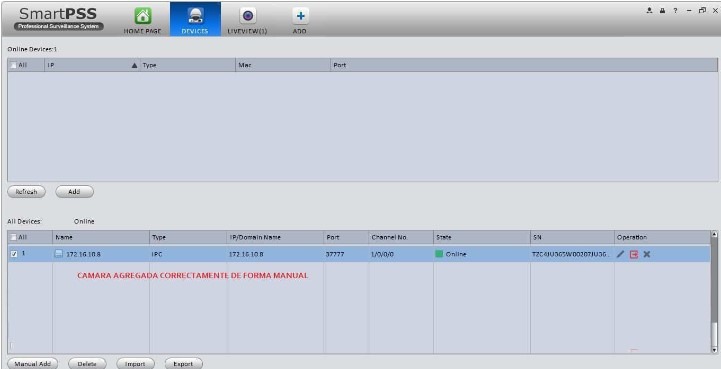Click the Import button
The image size is (721, 369).
point(135,363)
